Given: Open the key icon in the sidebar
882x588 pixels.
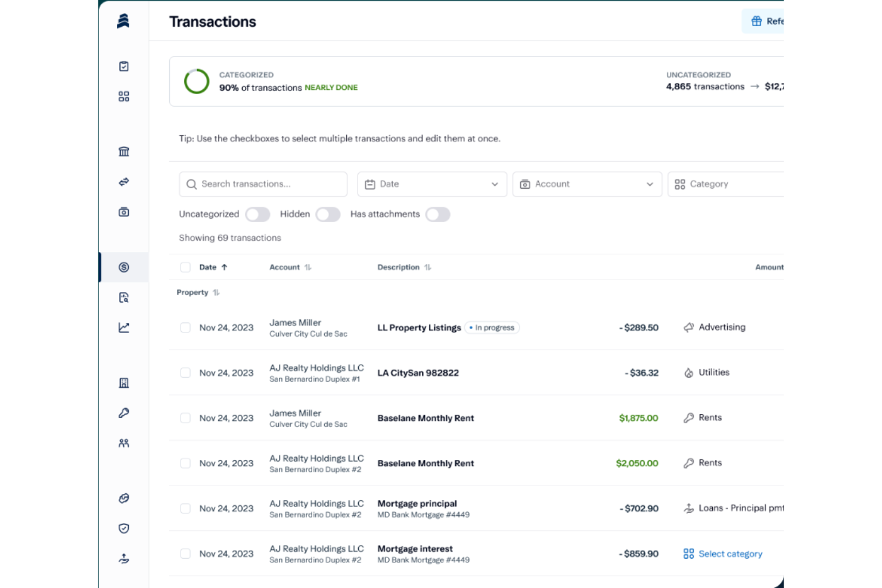Looking at the screenshot, I should tap(123, 413).
